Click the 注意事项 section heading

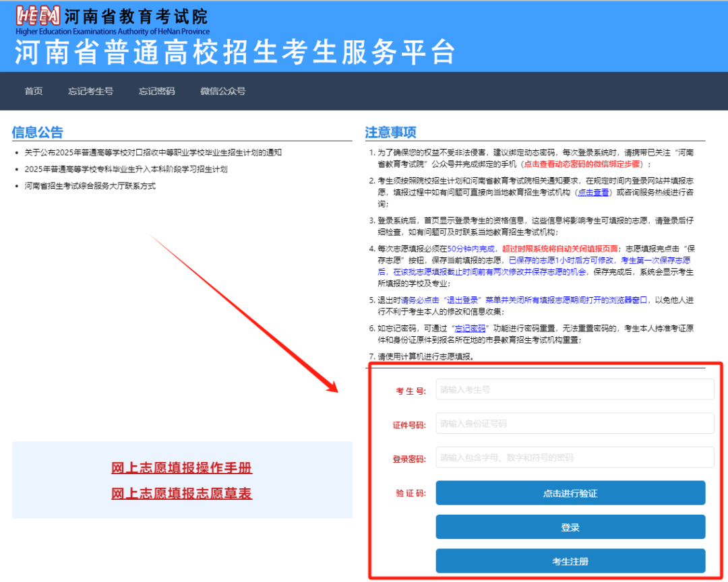(390, 132)
